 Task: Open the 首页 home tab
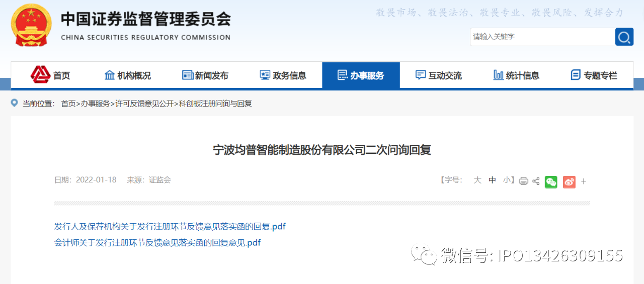point(51,75)
